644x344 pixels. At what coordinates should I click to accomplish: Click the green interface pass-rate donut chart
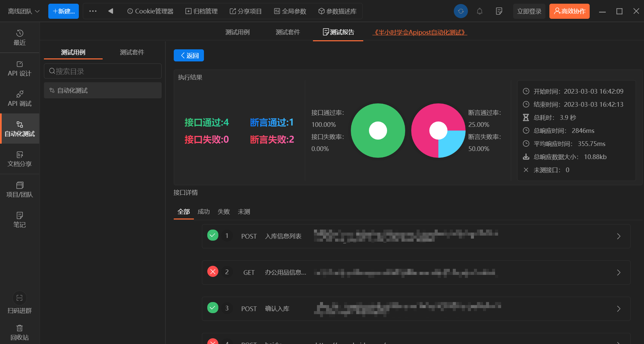coord(378,131)
